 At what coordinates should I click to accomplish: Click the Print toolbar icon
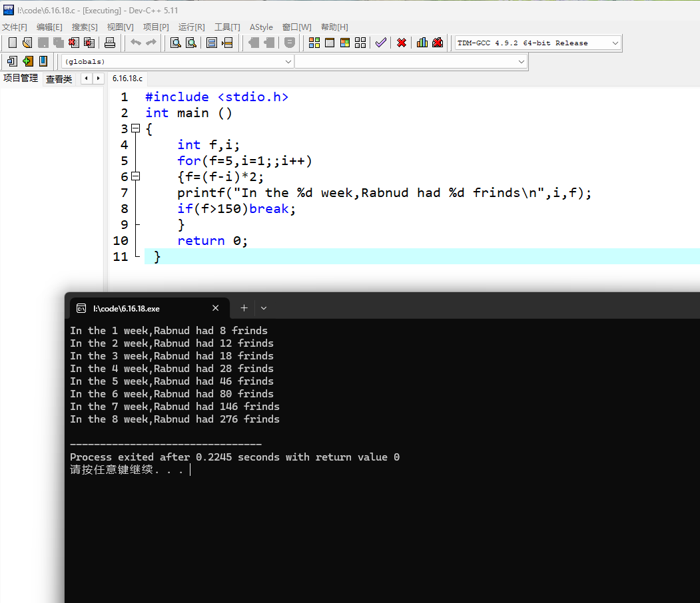coord(110,43)
